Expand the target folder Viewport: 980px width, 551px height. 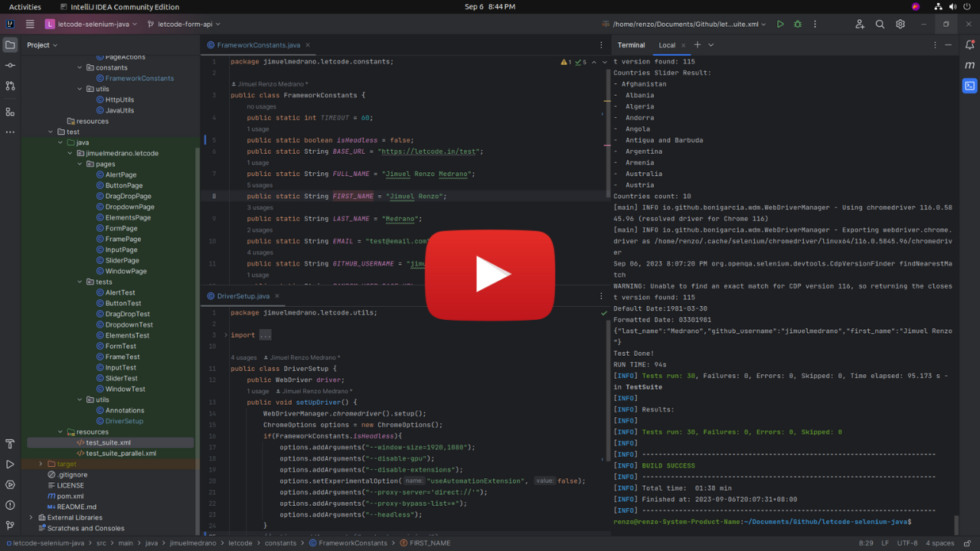point(41,464)
